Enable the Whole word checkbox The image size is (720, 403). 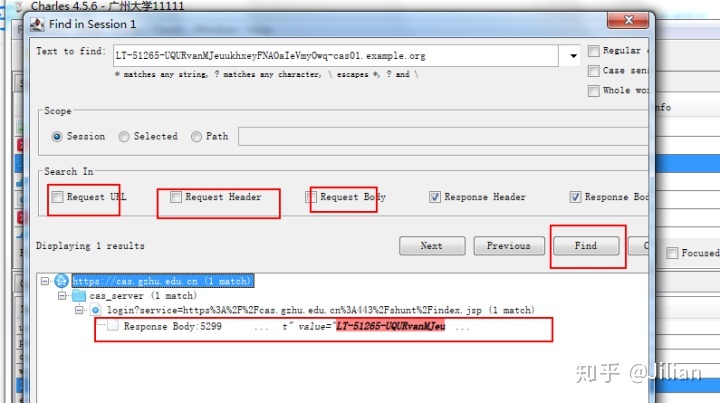tap(593, 90)
